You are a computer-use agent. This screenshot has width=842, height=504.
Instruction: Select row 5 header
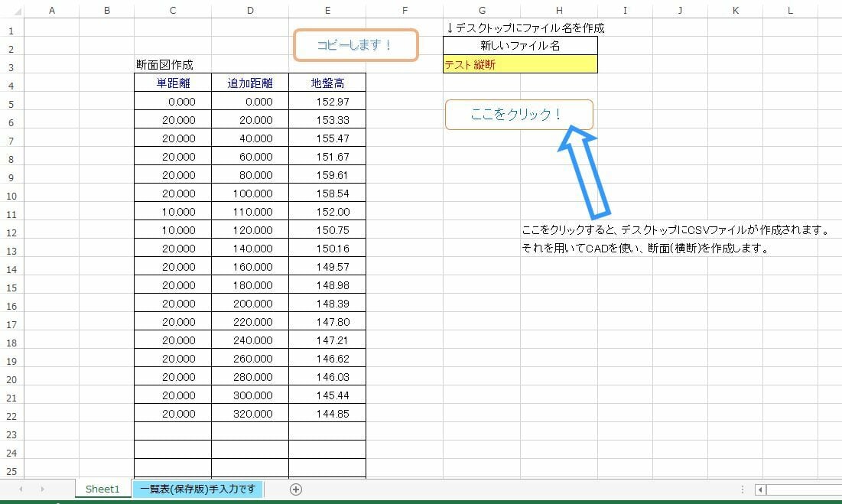11,103
